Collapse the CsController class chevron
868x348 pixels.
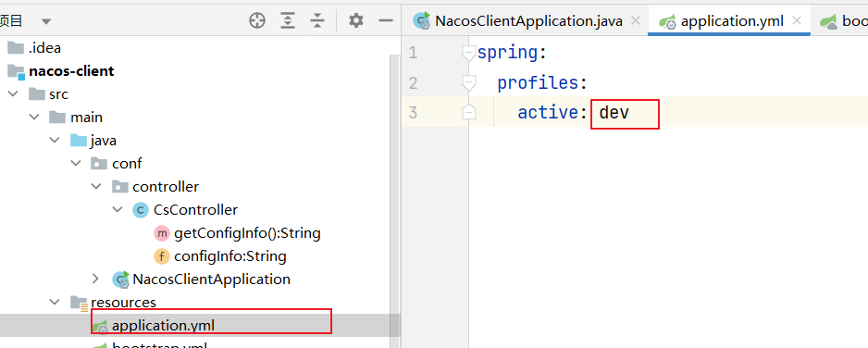(x=118, y=210)
